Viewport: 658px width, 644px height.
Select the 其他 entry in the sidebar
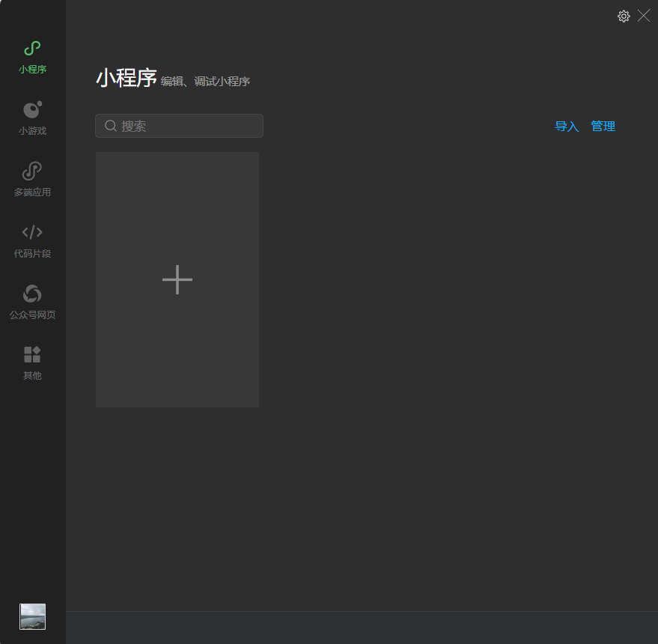31,362
